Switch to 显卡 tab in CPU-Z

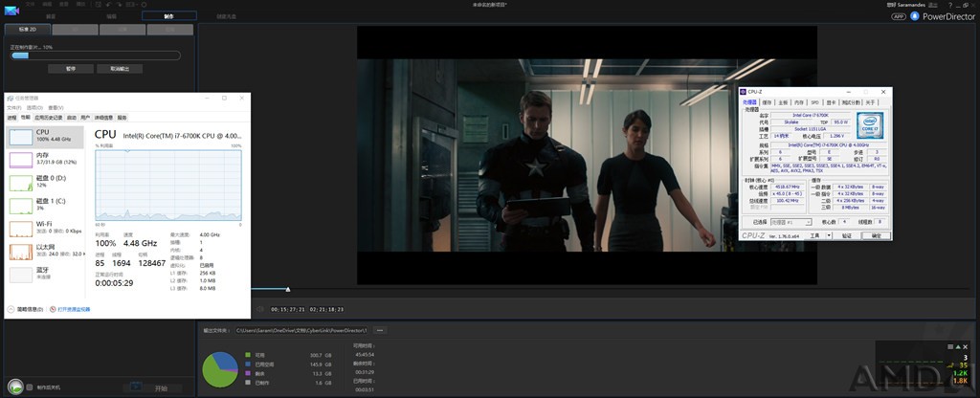832,101
